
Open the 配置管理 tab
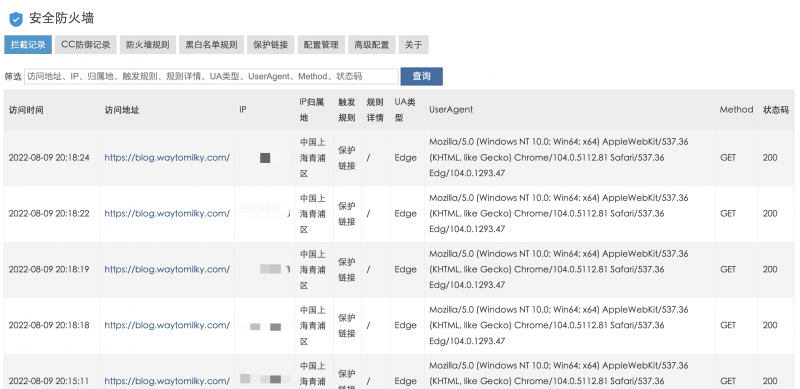pyautogui.click(x=321, y=45)
